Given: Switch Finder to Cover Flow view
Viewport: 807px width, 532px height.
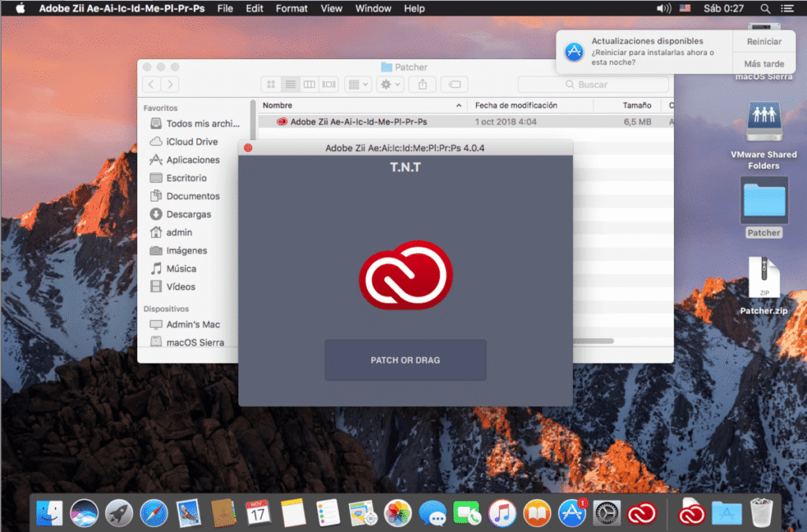Looking at the screenshot, I should (329, 84).
